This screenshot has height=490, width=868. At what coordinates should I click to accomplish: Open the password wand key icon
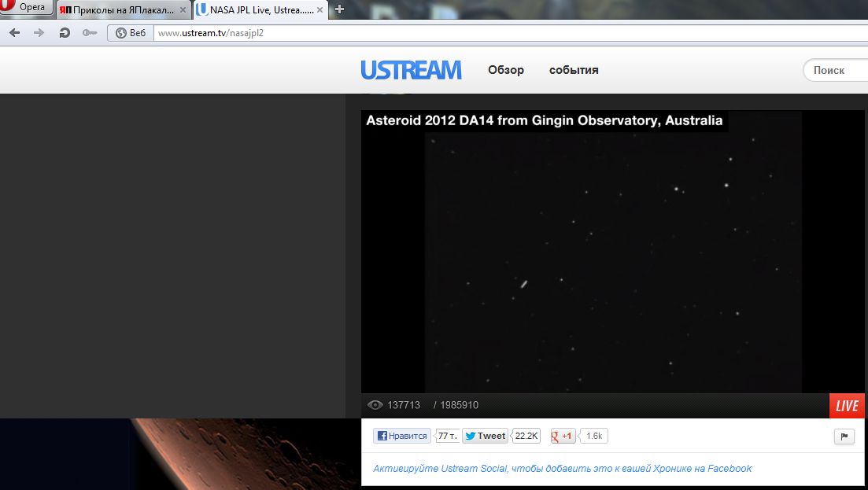(90, 32)
